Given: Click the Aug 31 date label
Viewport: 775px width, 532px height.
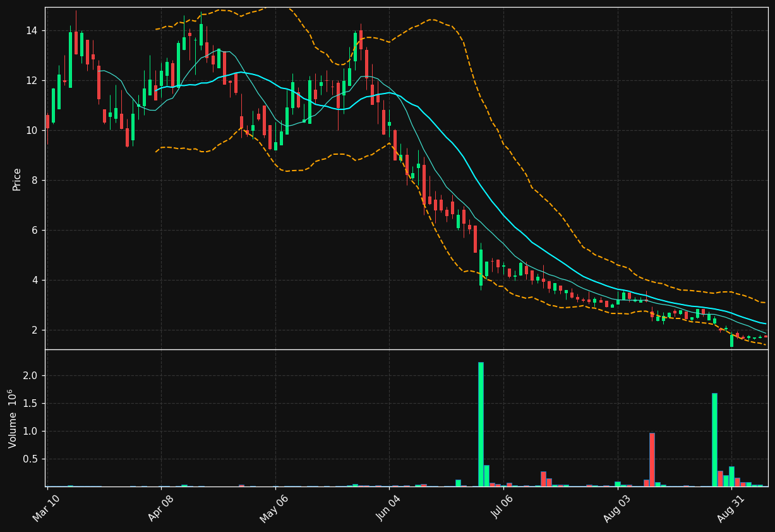Looking at the screenshot, I should click(731, 509).
